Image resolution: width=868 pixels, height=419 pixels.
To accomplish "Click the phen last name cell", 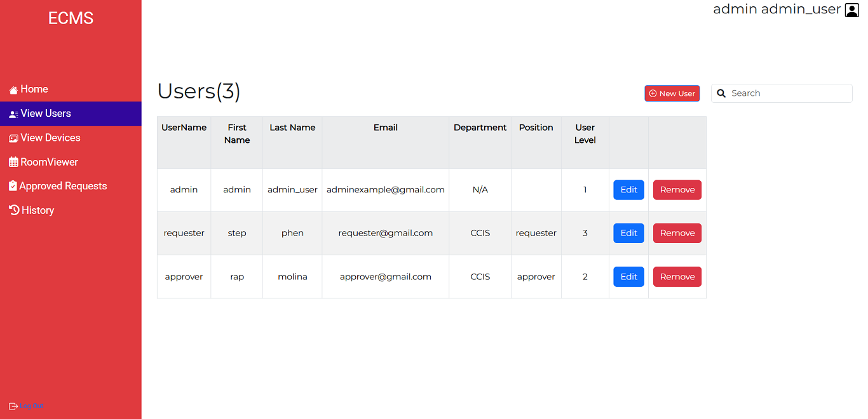I will pyautogui.click(x=292, y=233).
